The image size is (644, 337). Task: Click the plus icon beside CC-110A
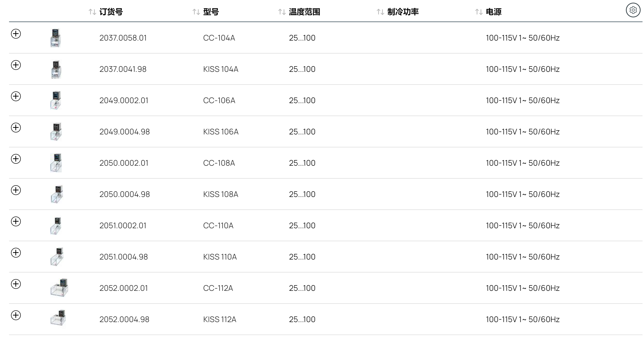point(16,221)
